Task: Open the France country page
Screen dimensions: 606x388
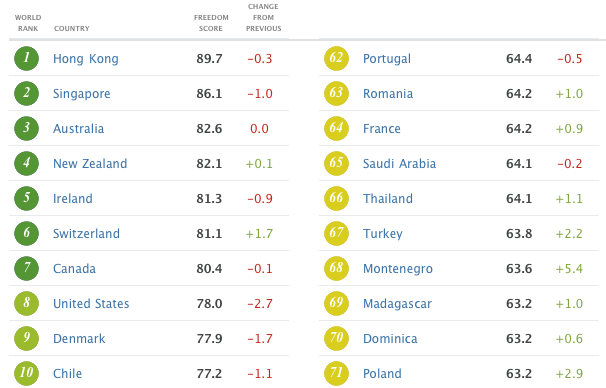Action: coord(381,129)
